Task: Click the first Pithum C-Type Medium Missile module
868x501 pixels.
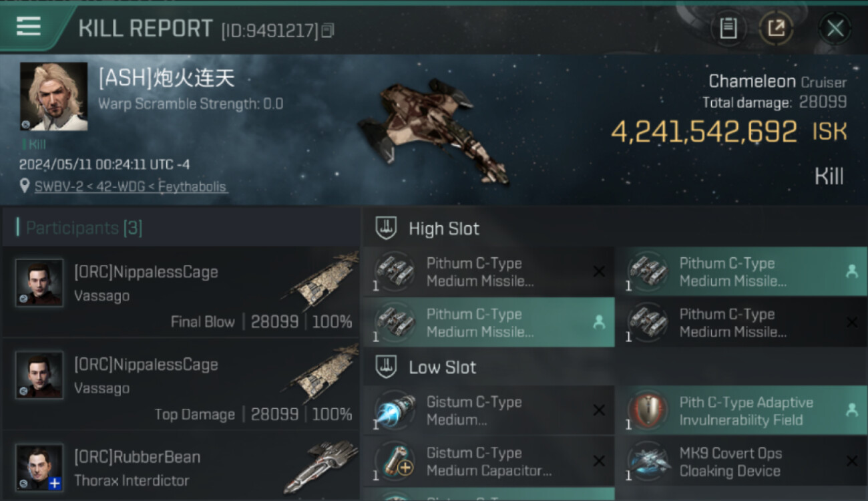Action: tap(488, 272)
